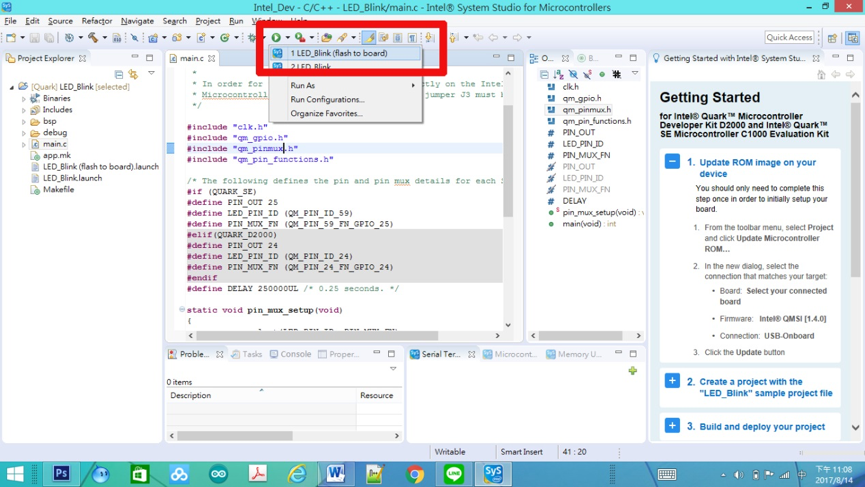Select main.c in Project Explorer
865x487 pixels.
click(x=55, y=144)
